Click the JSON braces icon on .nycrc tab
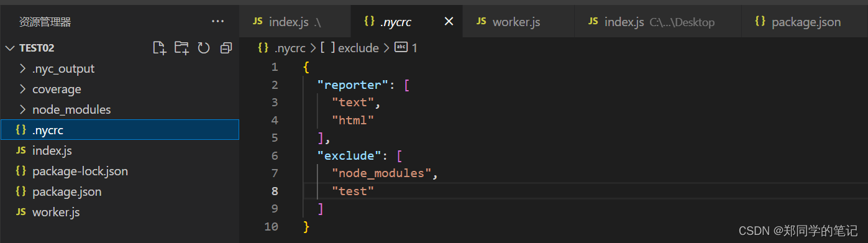This screenshot has width=868, height=243. [x=369, y=21]
